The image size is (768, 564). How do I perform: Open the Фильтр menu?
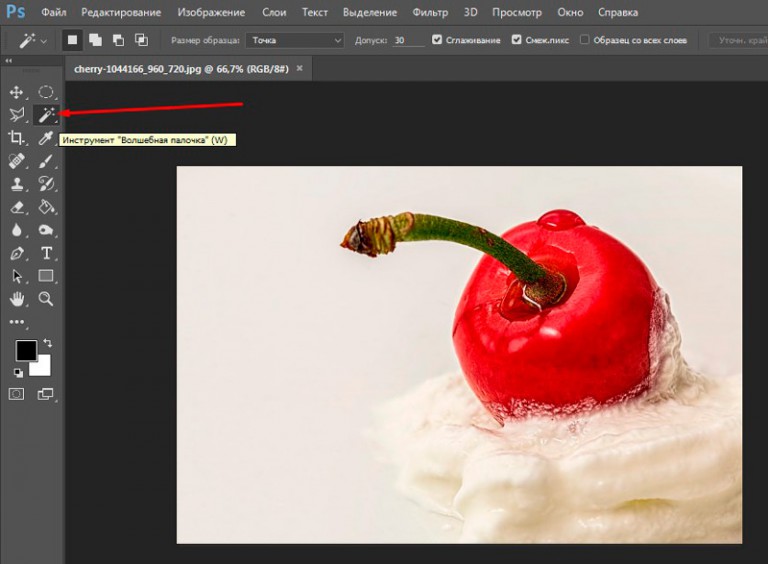[430, 13]
